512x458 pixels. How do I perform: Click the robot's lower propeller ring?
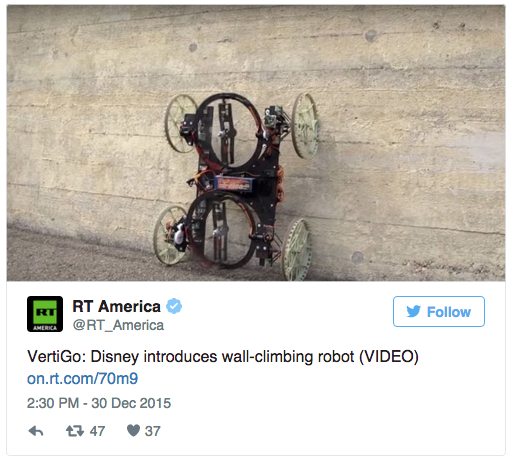(223, 232)
